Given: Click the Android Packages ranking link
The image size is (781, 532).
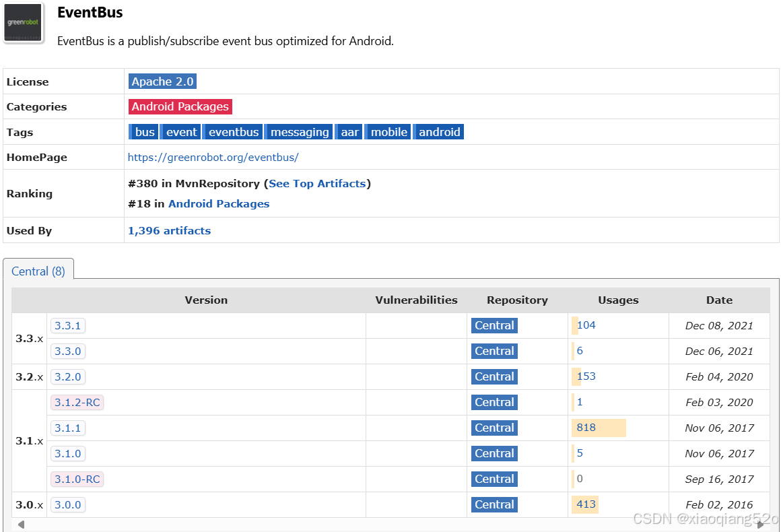Looking at the screenshot, I should 219,203.
